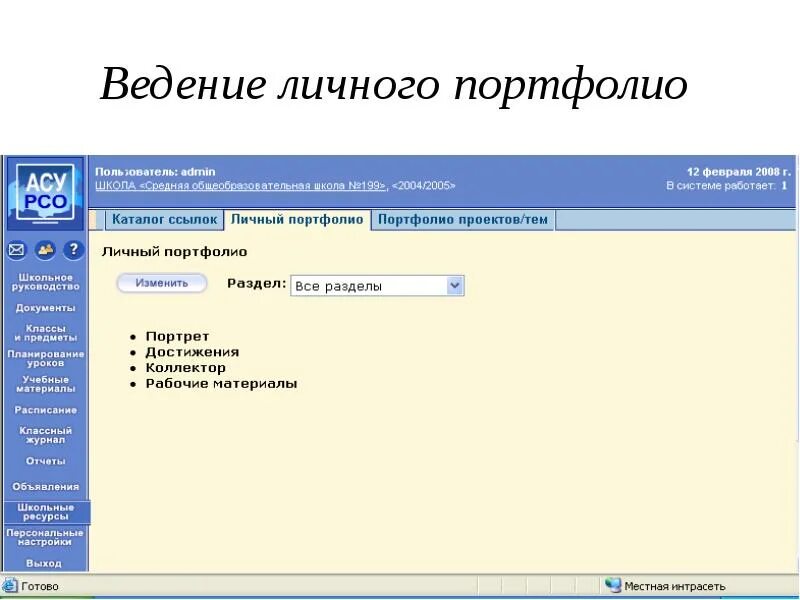
Task: Open Школьное руководство menu
Action: coord(45,282)
